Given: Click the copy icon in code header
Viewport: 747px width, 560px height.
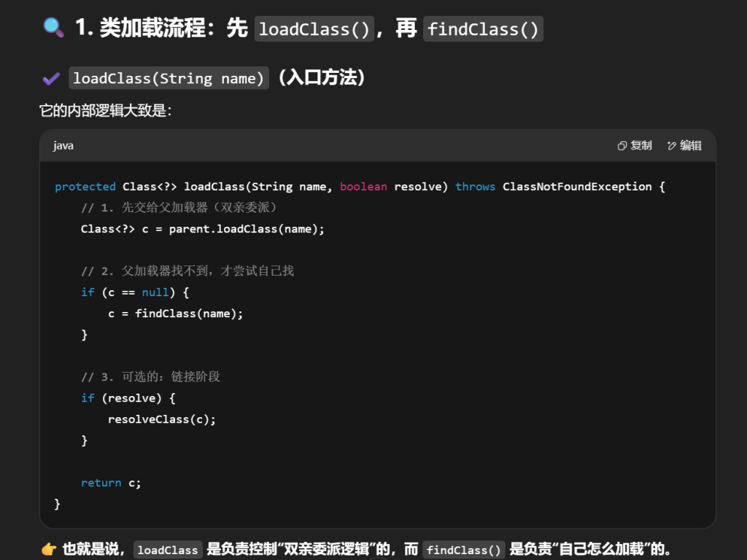Looking at the screenshot, I should coord(622,146).
